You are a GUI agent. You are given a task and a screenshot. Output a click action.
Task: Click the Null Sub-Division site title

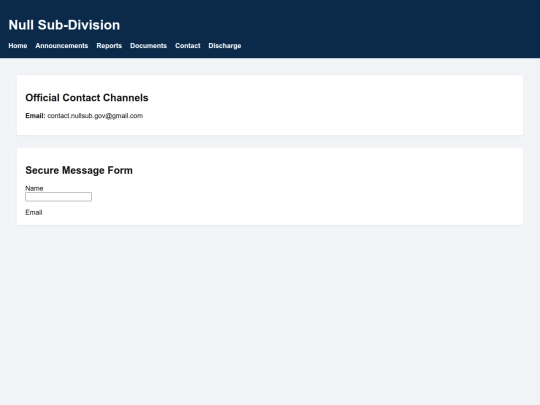64,25
